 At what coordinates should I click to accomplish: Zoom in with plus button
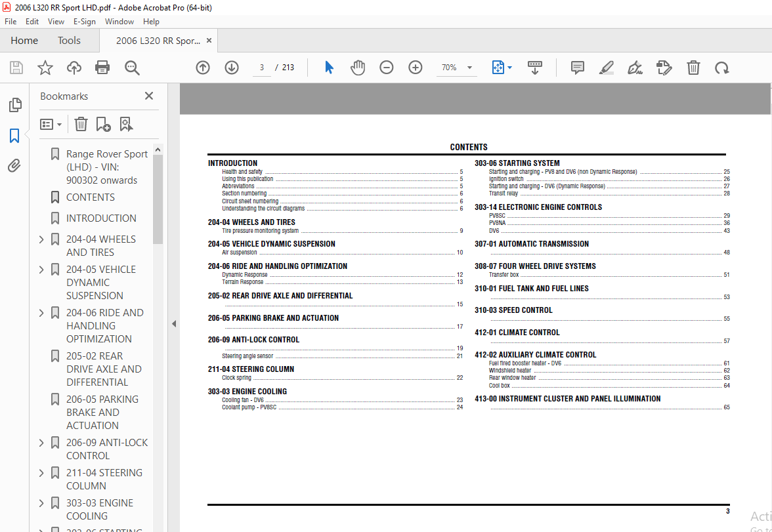point(416,68)
